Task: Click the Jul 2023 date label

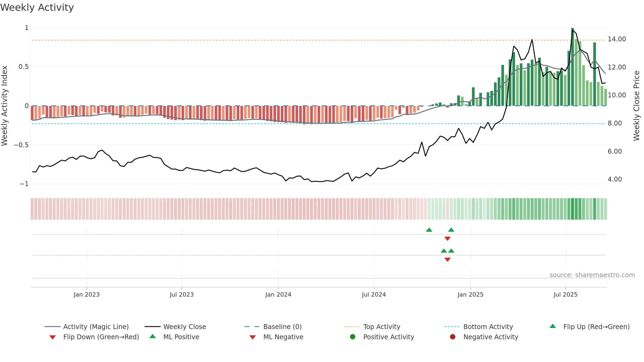Action: (x=182, y=294)
